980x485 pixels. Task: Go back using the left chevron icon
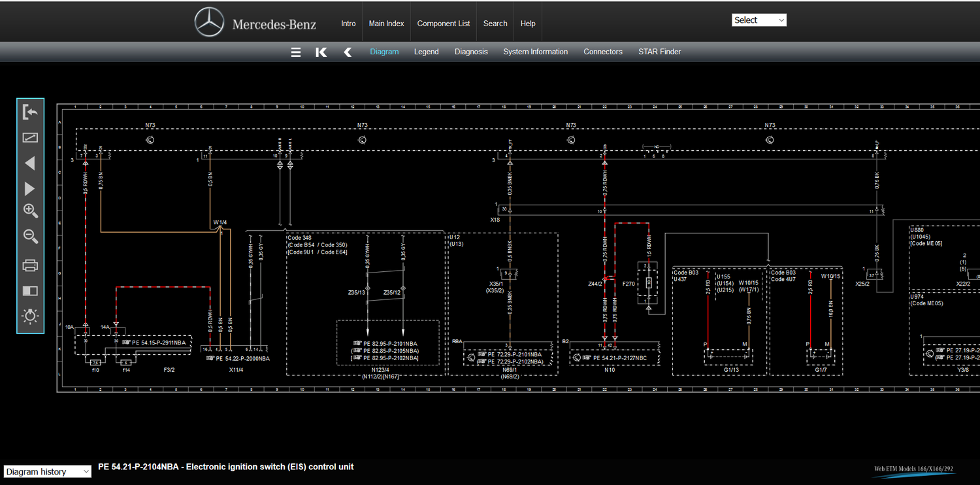coord(348,52)
